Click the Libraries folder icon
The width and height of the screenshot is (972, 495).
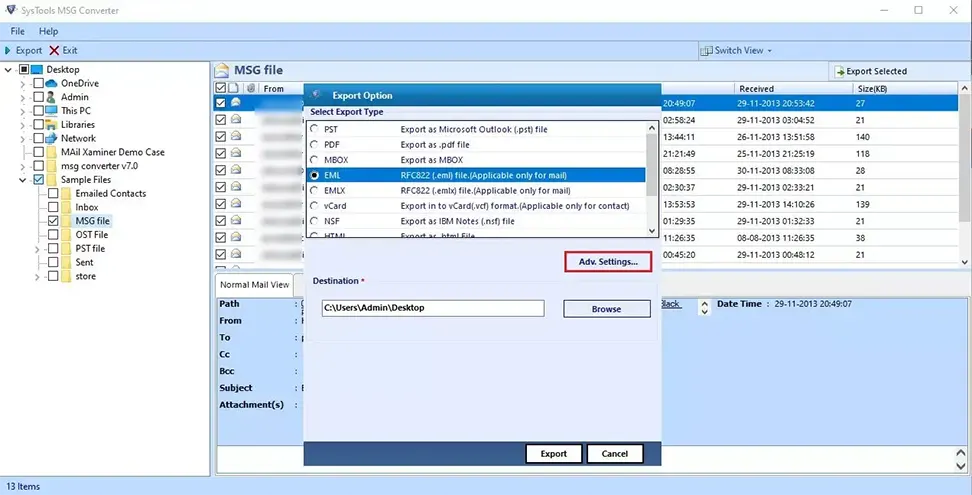tap(52, 125)
